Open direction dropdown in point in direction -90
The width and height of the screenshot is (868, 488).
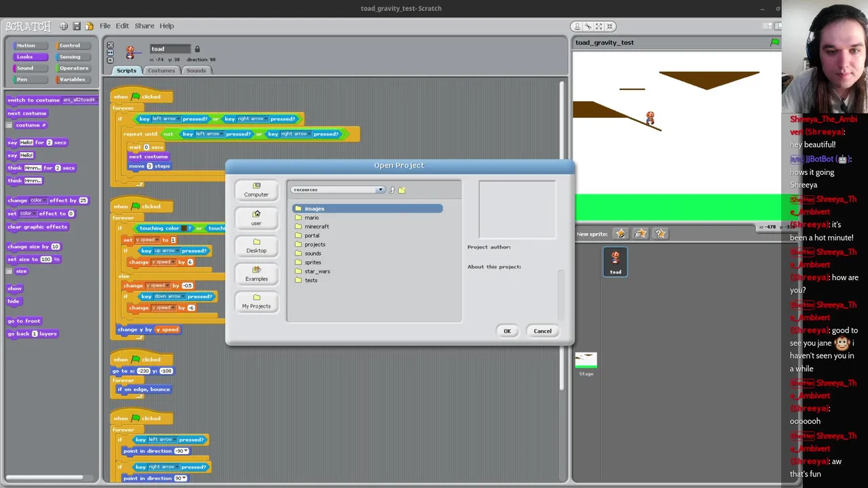click(182, 451)
